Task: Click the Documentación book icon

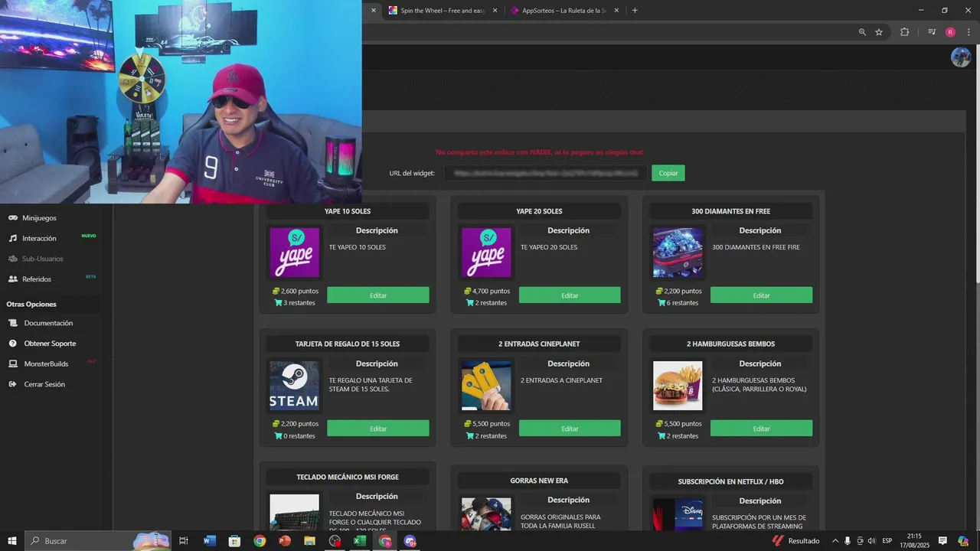Action: [13, 323]
